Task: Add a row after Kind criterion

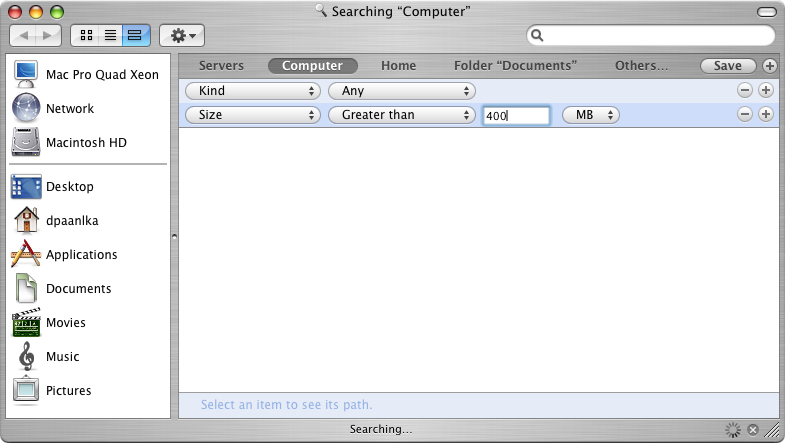Action: 765,90
